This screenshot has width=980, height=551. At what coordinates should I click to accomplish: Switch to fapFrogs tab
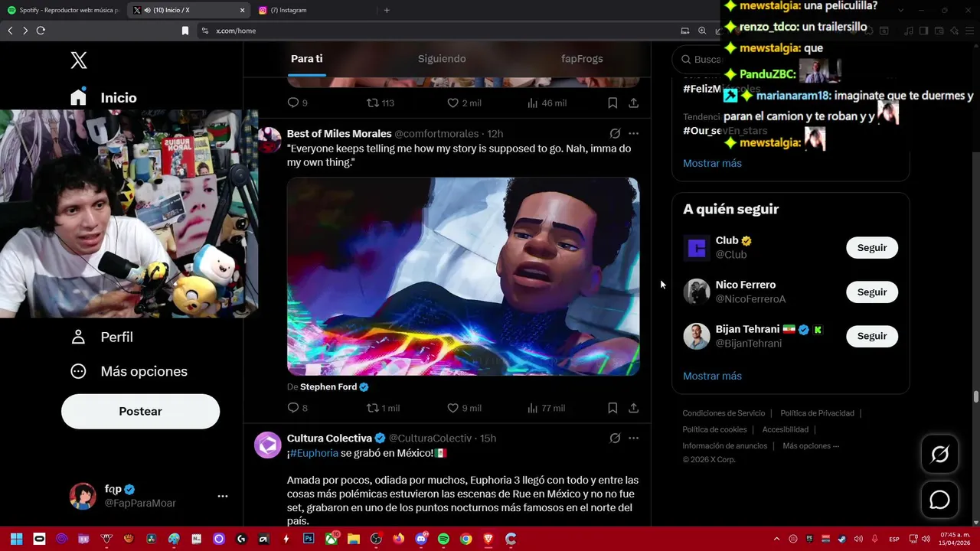(x=582, y=59)
